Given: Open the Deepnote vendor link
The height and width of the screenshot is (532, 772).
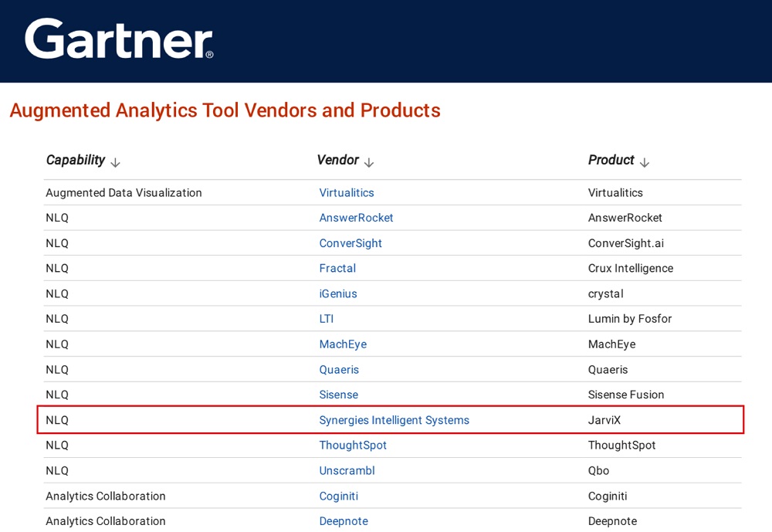Looking at the screenshot, I should click(344, 521).
